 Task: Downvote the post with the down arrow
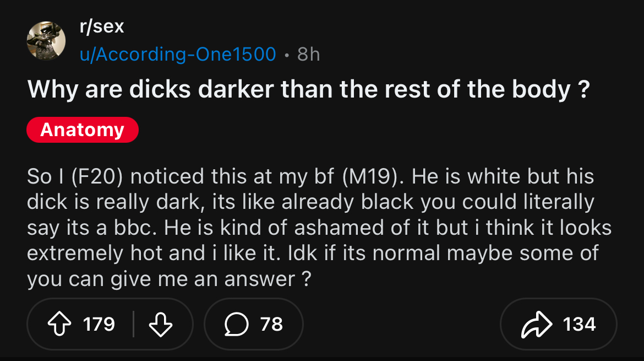[161, 324]
